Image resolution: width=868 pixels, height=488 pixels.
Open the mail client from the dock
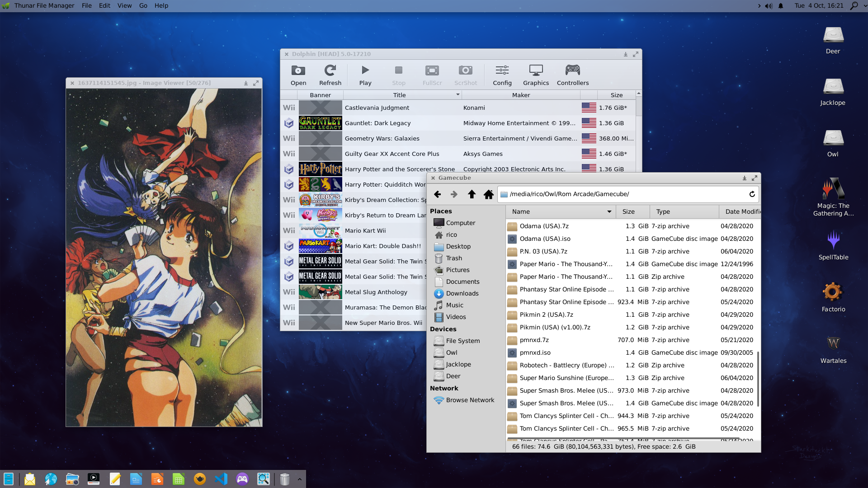(x=30, y=479)
